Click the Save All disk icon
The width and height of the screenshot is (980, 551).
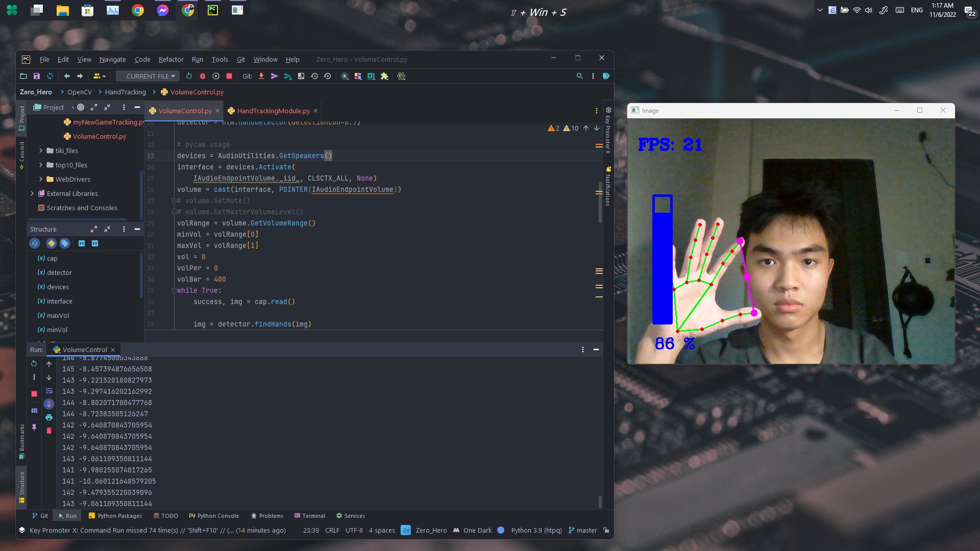pos(37,76)
